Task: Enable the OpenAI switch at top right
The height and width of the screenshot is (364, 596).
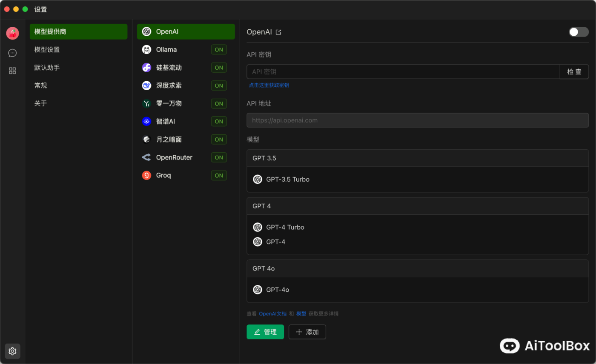Action: point(578,31)
